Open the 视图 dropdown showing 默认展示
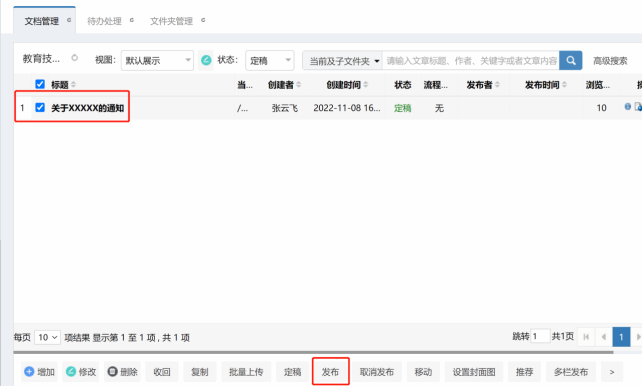The width and height of the screenshot is (642, 387). click(157, 61)
